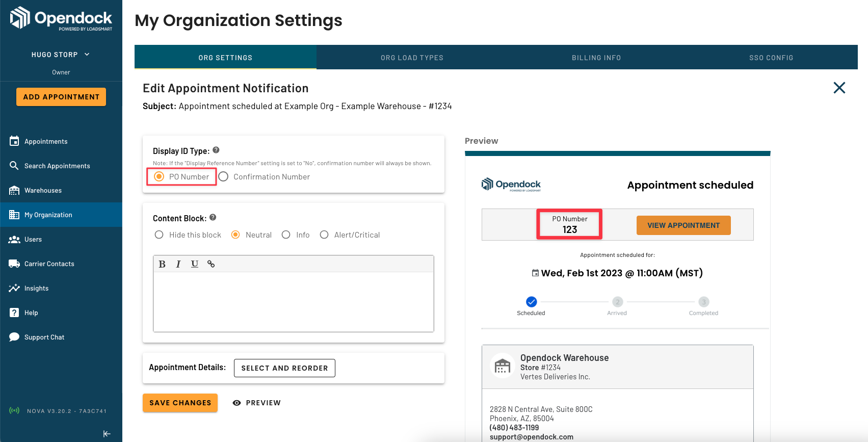Switch to the Org Settings tab
This screenshot has width=868, height=442.
click(x=225, y=58)
